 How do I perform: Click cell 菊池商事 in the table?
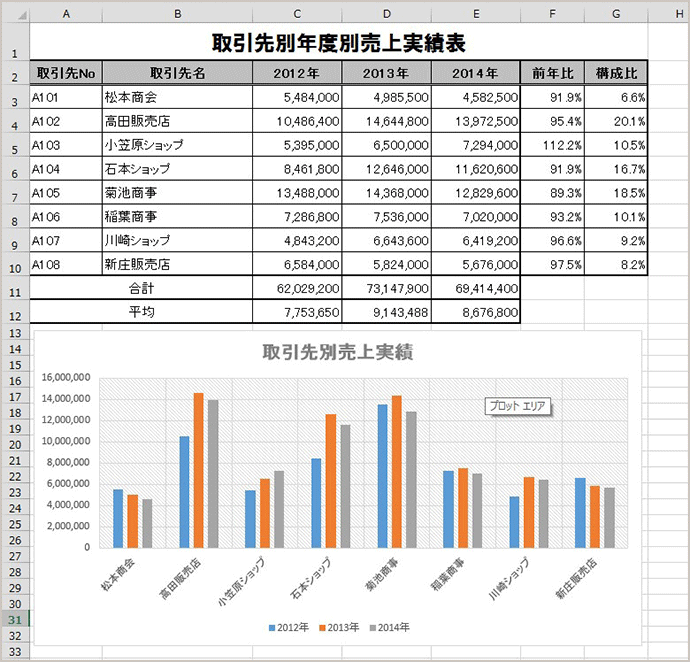[177, 192]
